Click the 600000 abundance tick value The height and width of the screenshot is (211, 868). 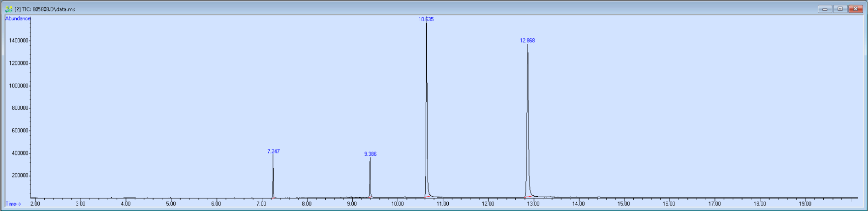tap(20, 131)
